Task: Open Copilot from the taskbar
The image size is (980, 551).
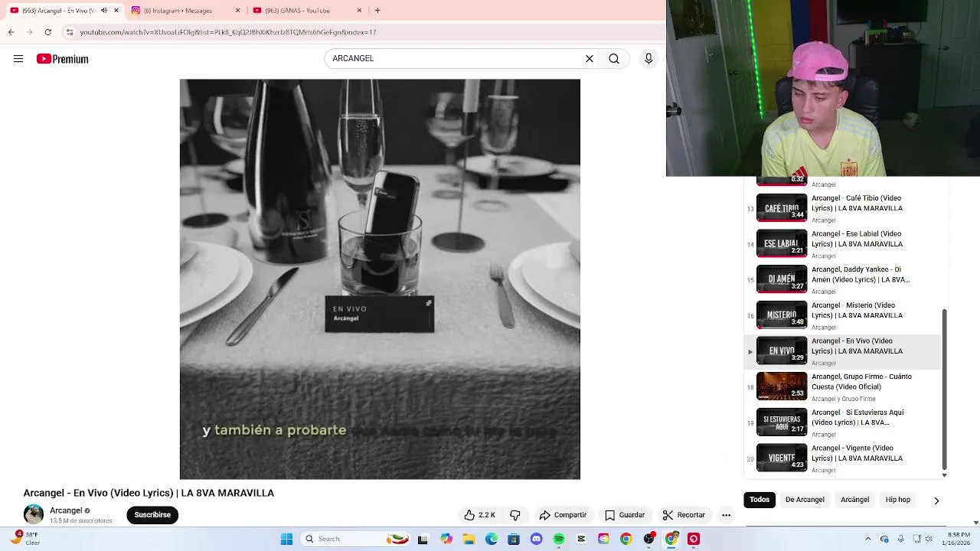Action: [446, 540]
